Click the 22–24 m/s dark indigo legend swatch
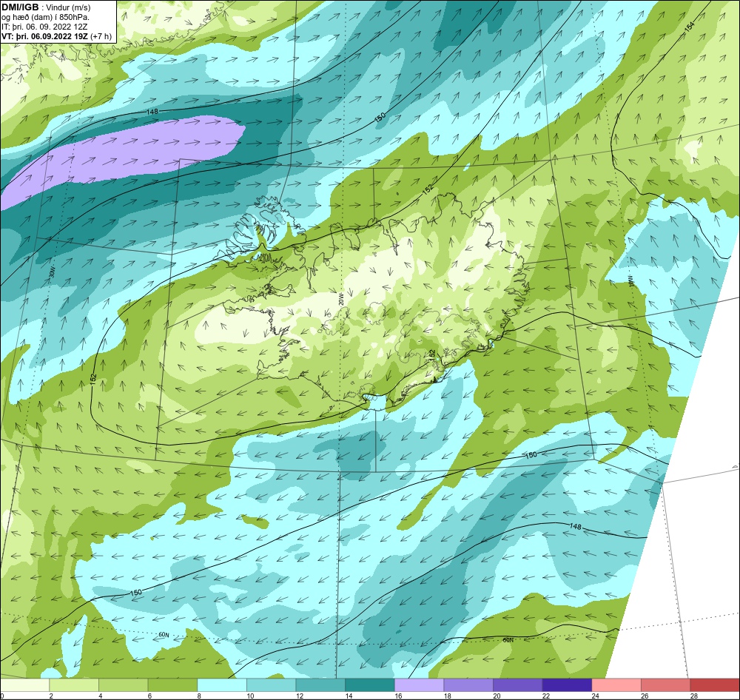The height and width of the screenshot is (700, 740). pos(567,685)
